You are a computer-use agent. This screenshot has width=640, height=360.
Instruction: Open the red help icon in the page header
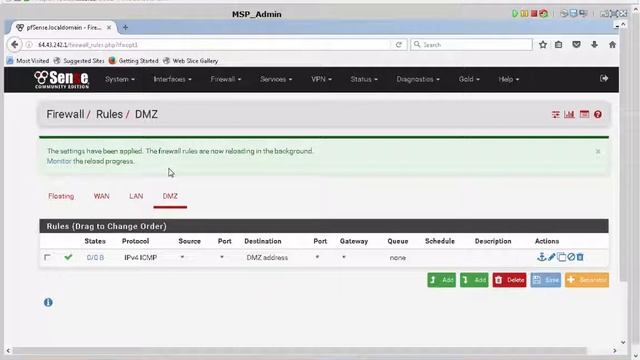(x=598, y=115)
